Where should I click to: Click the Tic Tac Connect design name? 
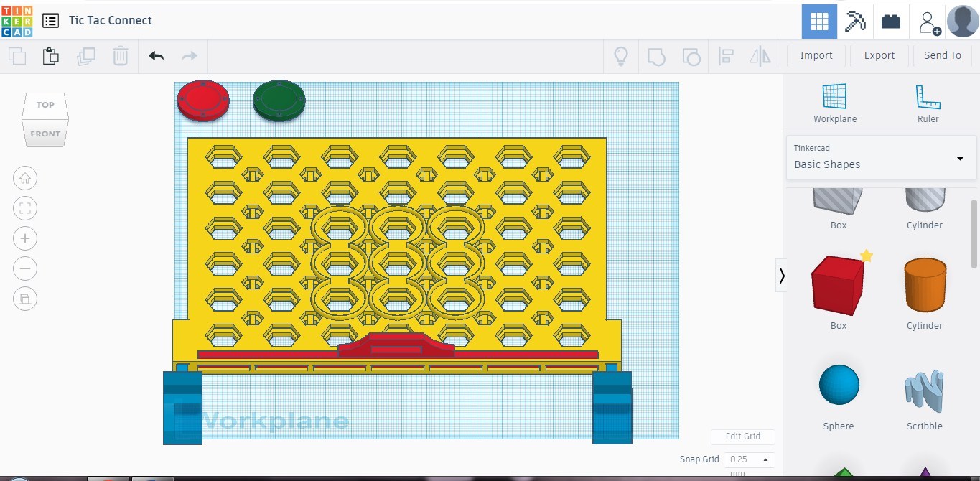pos(111,21)
